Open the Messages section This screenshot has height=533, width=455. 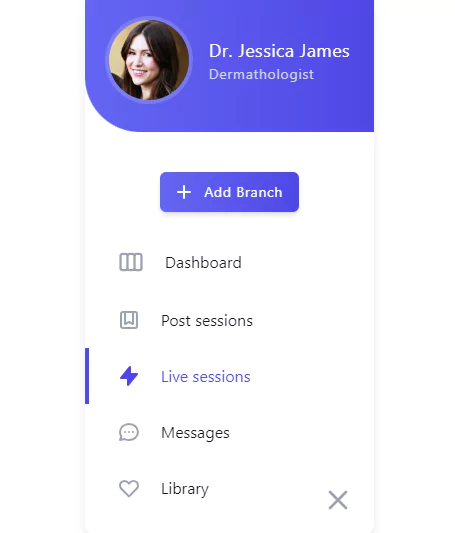click(195, 433)
